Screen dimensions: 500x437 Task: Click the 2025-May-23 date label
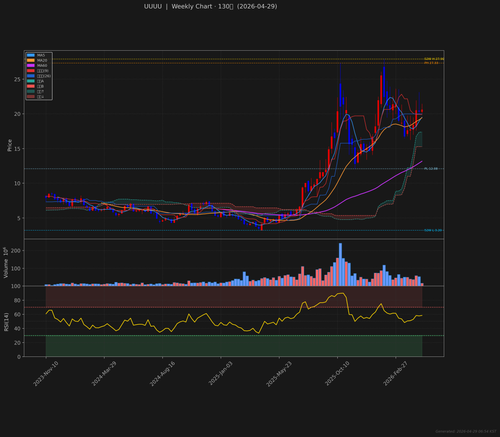pyautogui.click(x=279, y=374)
